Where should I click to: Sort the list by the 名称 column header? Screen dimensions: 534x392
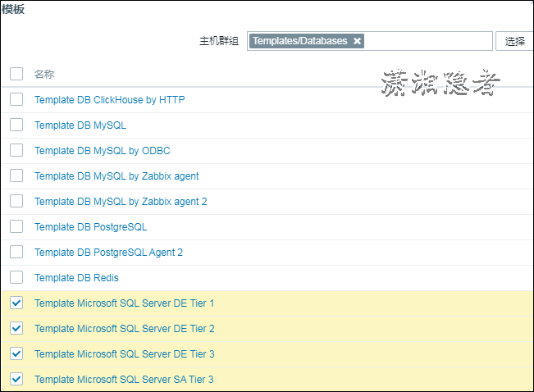tap(44, 74)
